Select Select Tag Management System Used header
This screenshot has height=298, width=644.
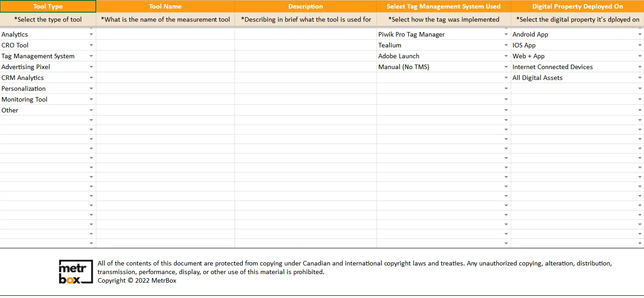pyautogui.click(x=444, y=6)
